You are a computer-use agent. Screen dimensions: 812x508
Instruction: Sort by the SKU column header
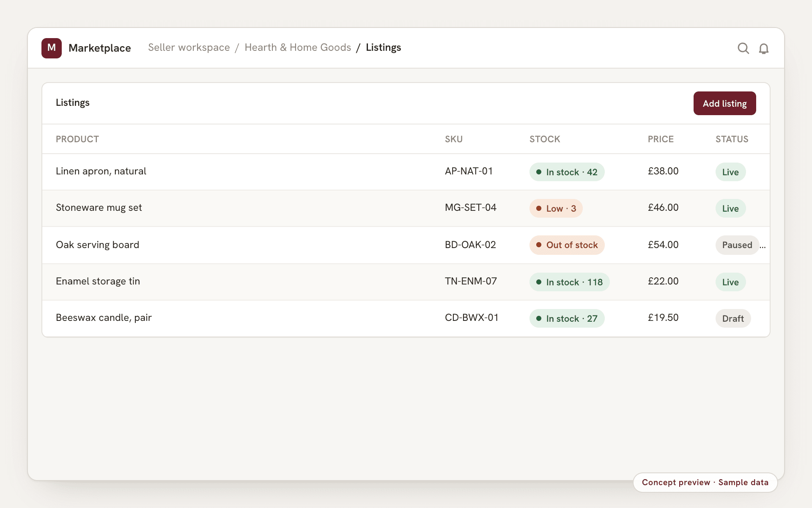tap(454, 139)
